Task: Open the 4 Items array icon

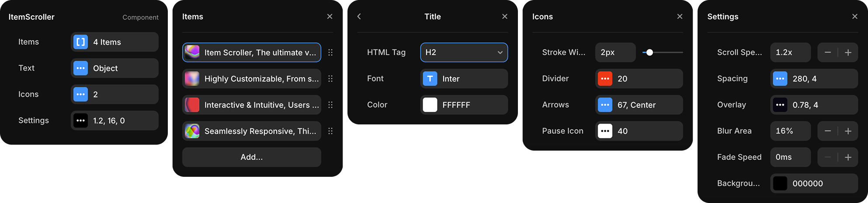Action: click(x=80, y=42)
